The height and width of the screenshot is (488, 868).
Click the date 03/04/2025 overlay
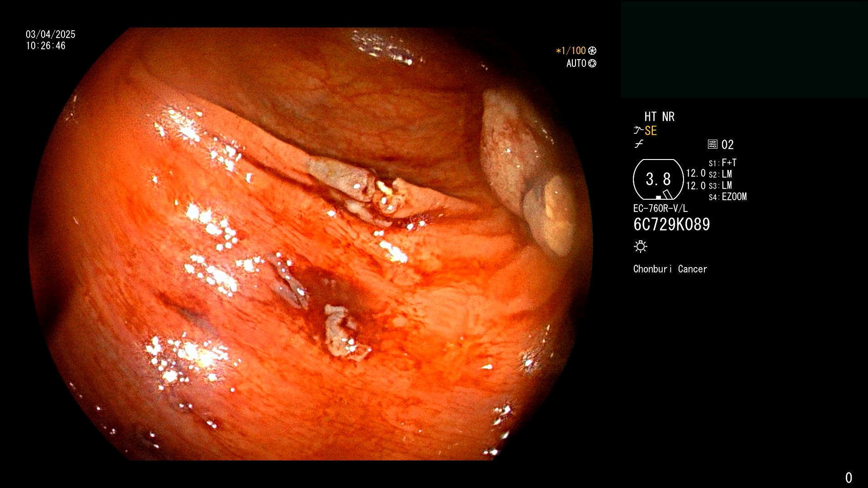(x=51, y=34)
